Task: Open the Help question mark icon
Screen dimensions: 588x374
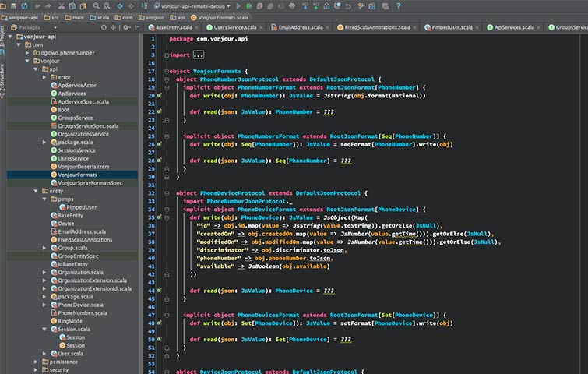Action: pyautogui.click(x=399, y=6)
